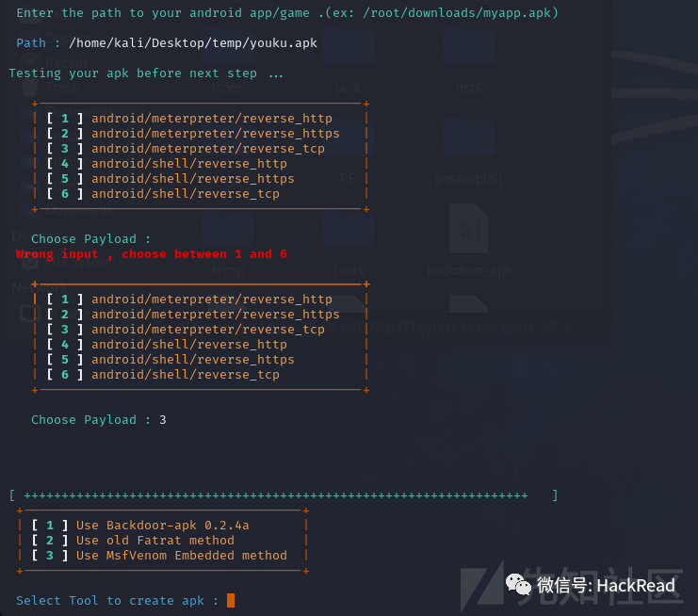Screen dimensions: 698x616
Task: Click the red 'Wrong input , choose between 1 and 6' message
Action: click(x=152, y=254)
